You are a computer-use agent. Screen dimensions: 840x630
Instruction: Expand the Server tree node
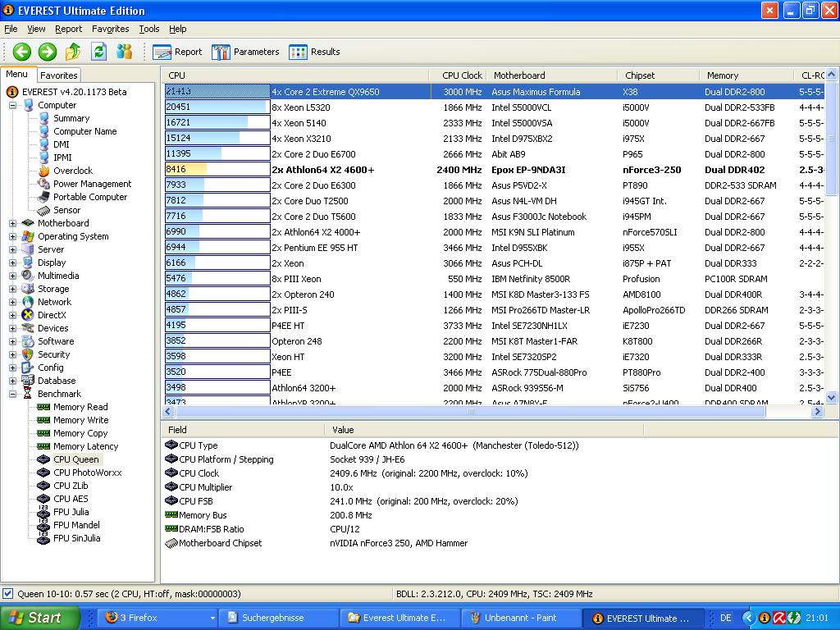(x=12, y=249)
